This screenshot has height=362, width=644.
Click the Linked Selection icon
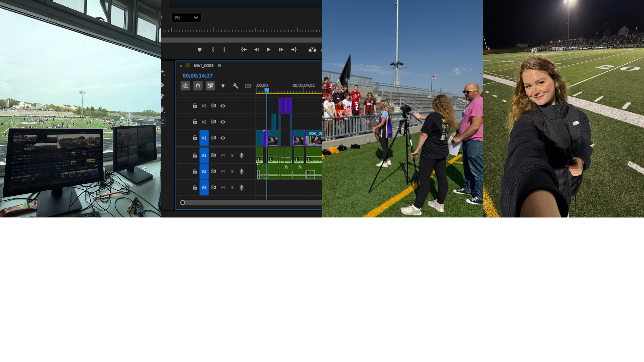click(x=210, y=86)
